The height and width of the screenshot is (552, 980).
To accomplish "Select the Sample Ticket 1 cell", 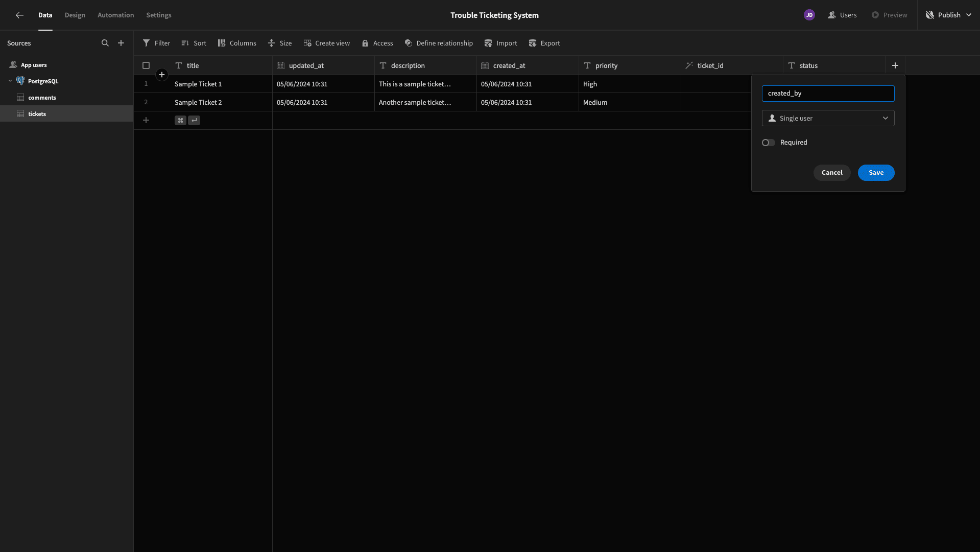I will pyautogui.click(x=221, y=84).
